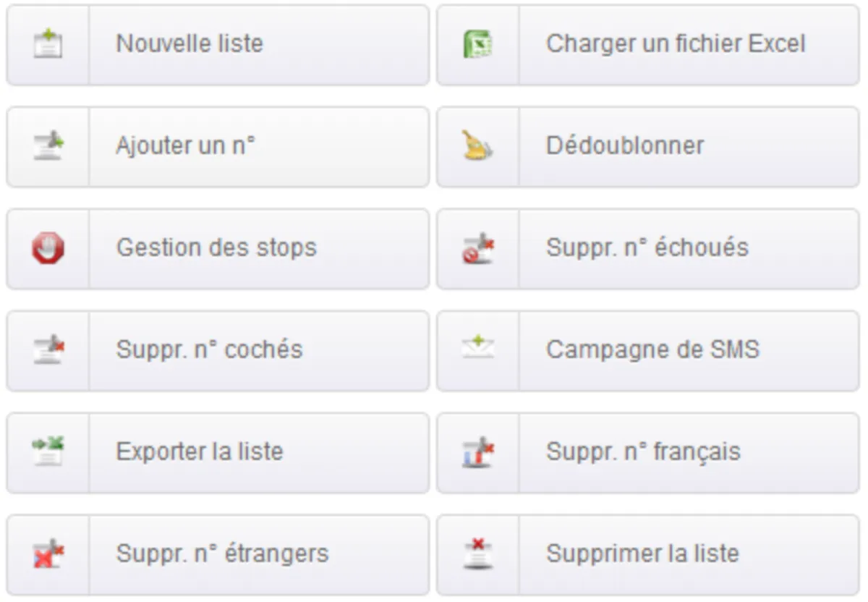The height and width of the screenshot is (602, 868).
Task: Click the Supprimer la liste icon
Action: coord(477,554)
